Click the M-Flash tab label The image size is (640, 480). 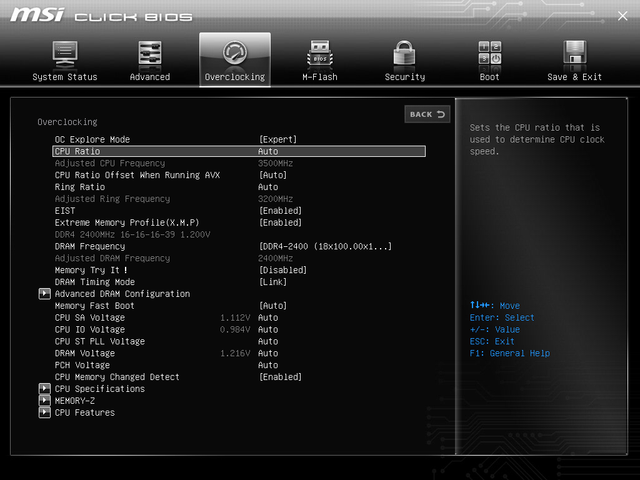point(320,77)
